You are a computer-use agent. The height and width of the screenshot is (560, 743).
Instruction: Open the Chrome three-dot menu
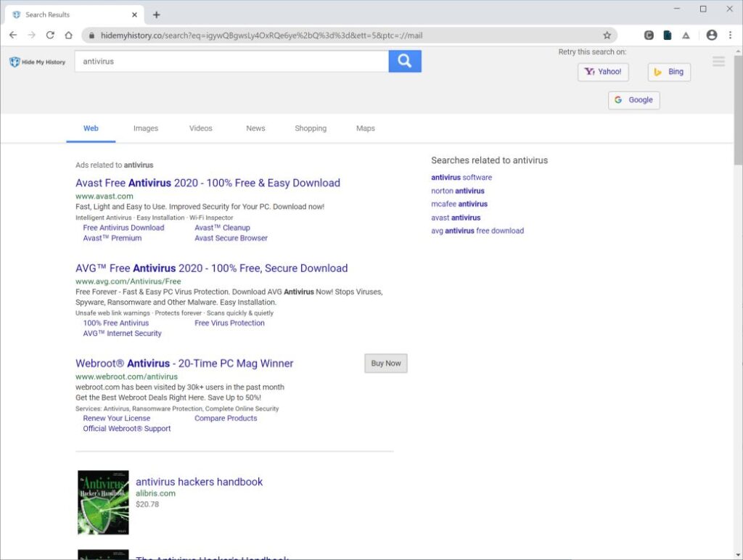click(730, 35)
